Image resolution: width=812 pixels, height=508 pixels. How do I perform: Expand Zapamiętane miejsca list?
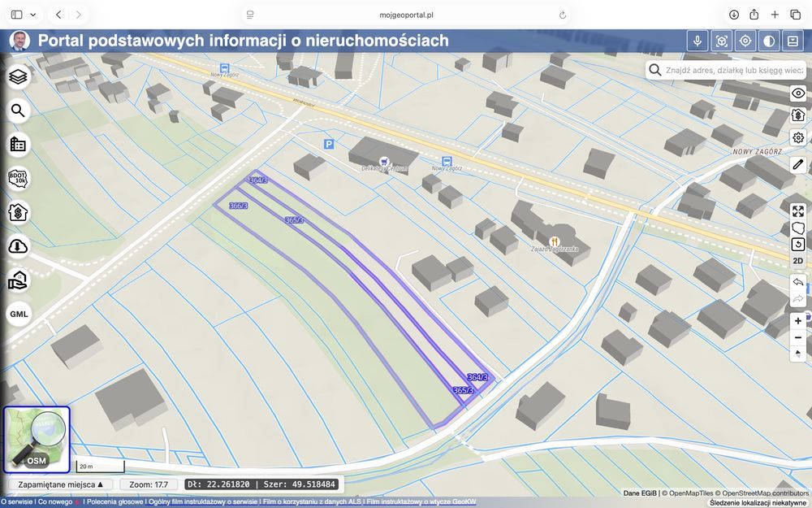click(x=61, y=484)
